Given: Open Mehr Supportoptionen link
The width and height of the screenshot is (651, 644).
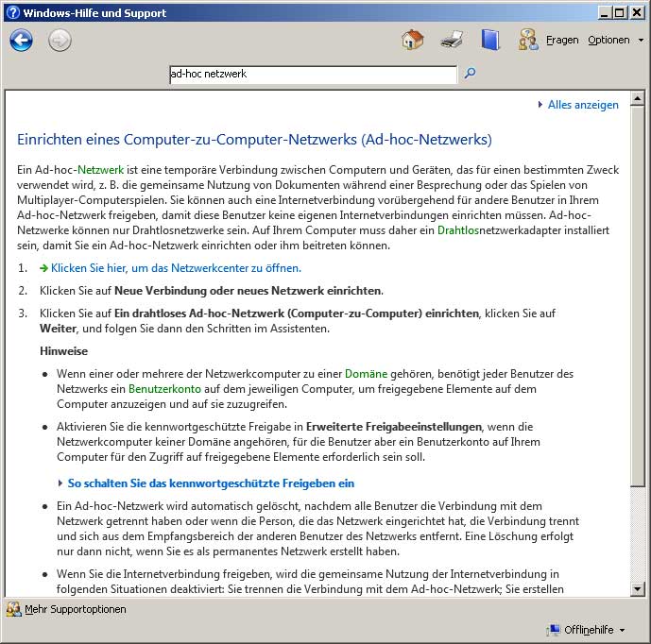Looking at the screenshot, I should (76, 609).
